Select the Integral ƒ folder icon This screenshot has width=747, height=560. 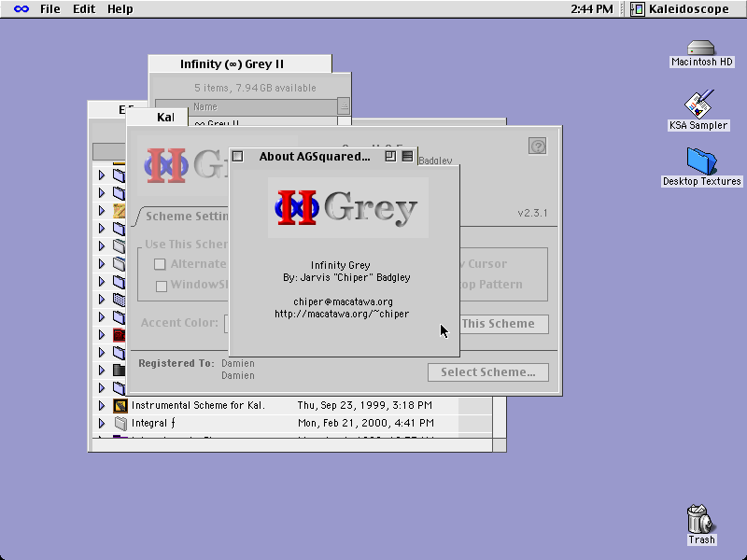point(120,423)
